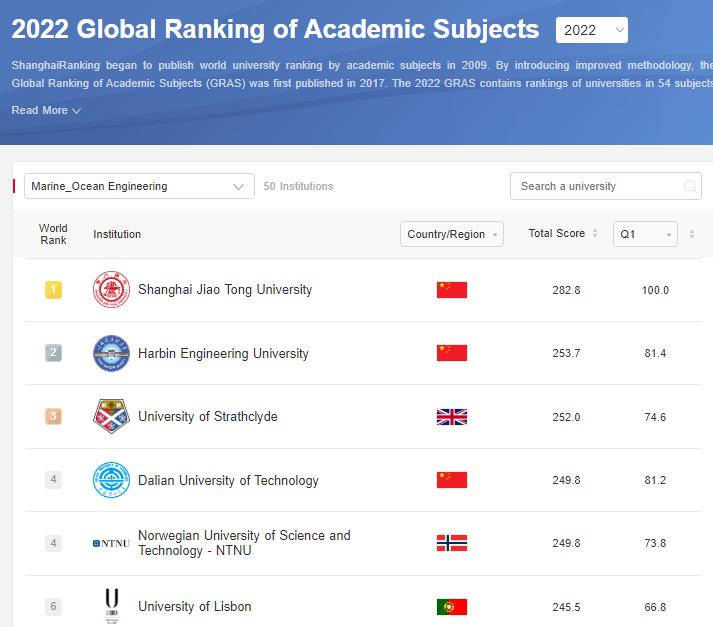Open the Q1 indicator dropdown

[x=645, y=234]
